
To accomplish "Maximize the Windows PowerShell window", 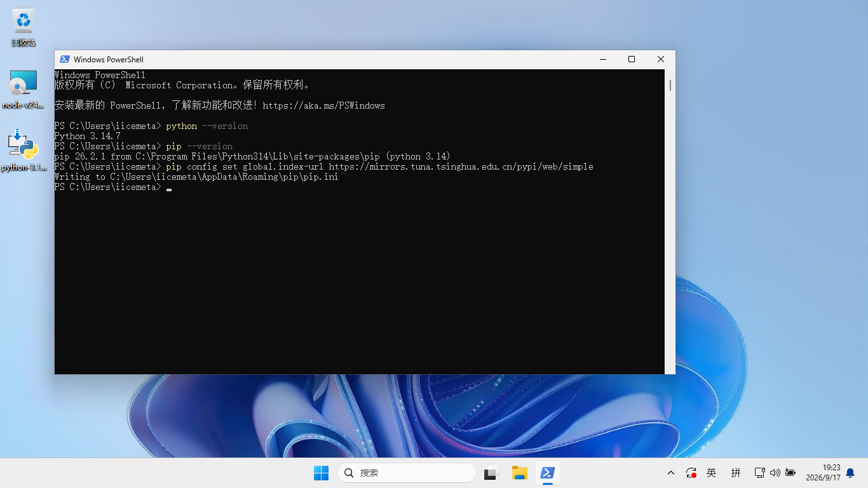I will point(632,59).
